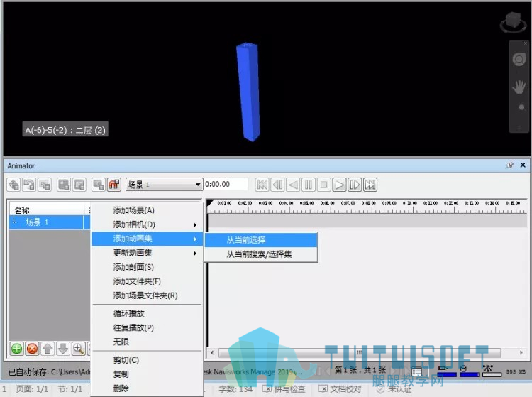Toggle 循环播放 loop playback option
This screenshot has width=532, height=397.
tap(148, 313)
